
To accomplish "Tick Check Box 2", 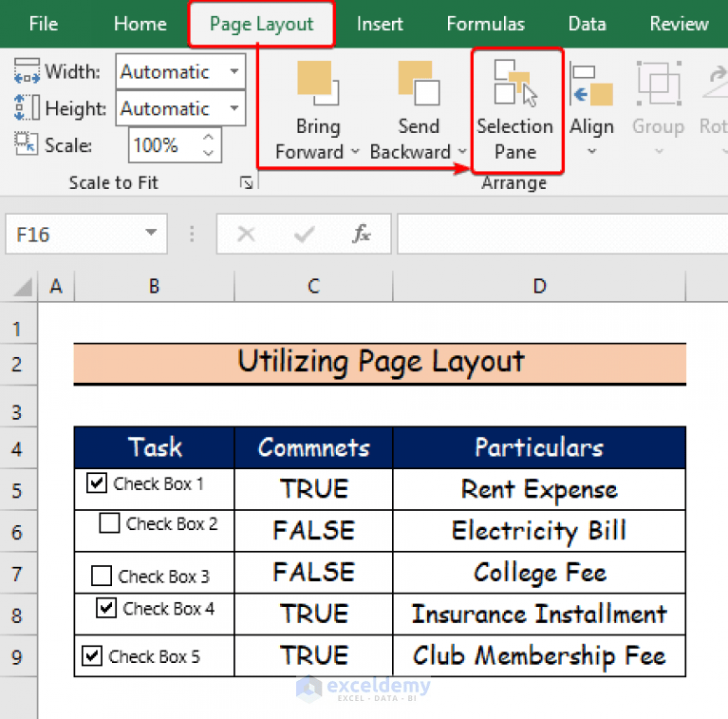I will point(109,523).
